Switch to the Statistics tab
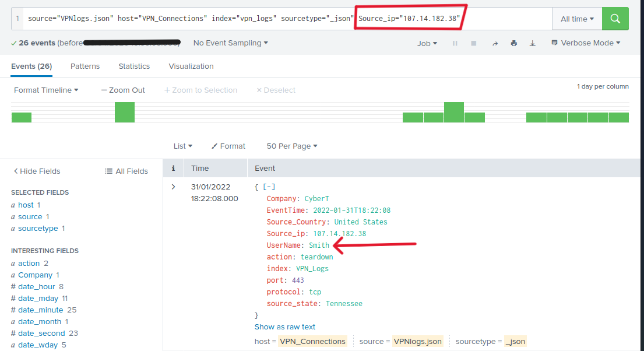Viewport: 644px width, 351px height. click(134, 66)
